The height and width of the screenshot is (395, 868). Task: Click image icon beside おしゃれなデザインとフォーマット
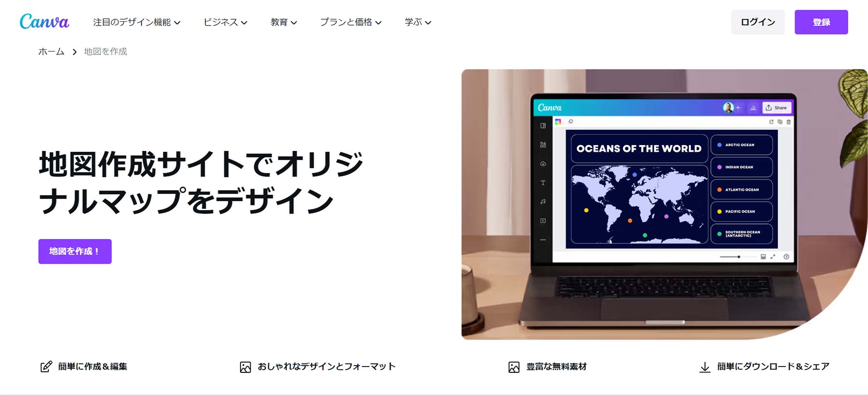[245, 367]
